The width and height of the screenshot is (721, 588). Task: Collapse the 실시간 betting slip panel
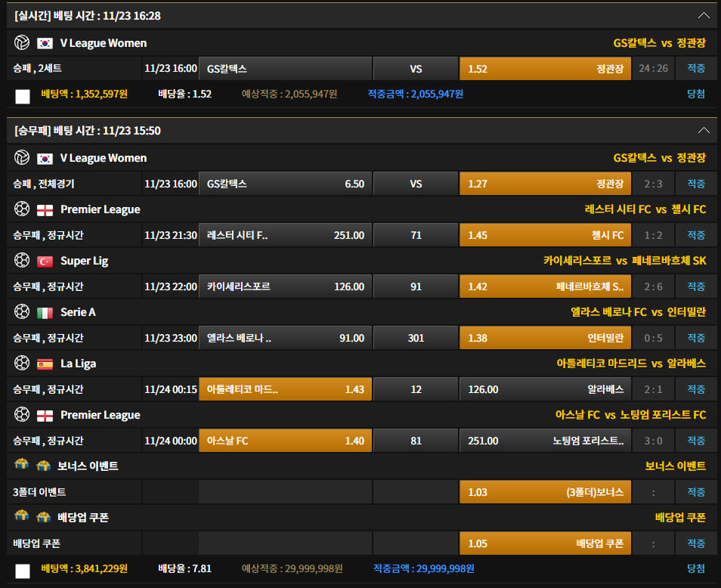click(x=704, y=16)
